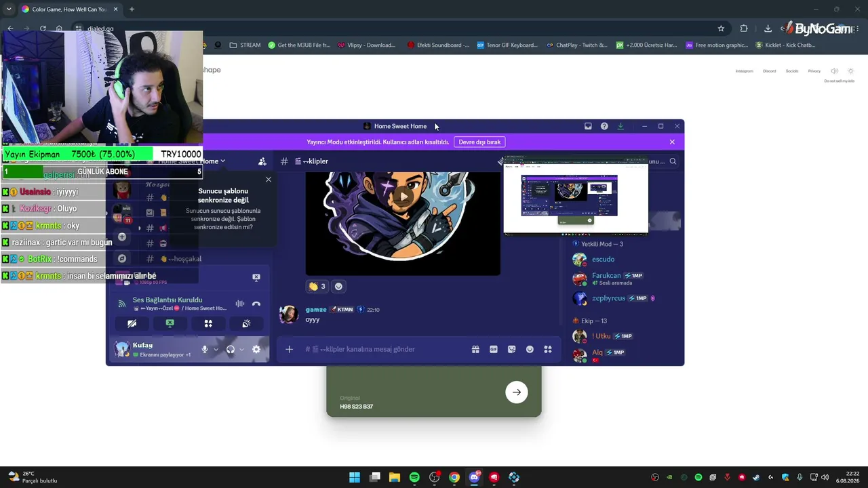Add a reaction with the smiley button

pos(338,286)
